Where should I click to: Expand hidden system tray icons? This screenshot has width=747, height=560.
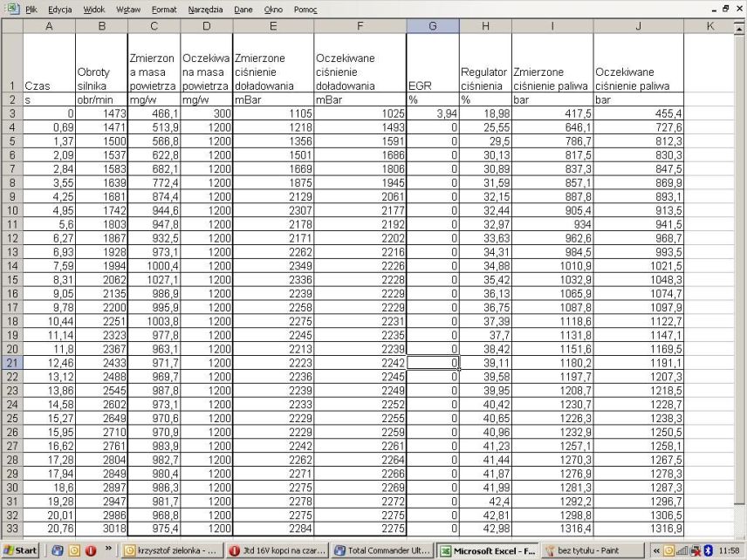656,551
